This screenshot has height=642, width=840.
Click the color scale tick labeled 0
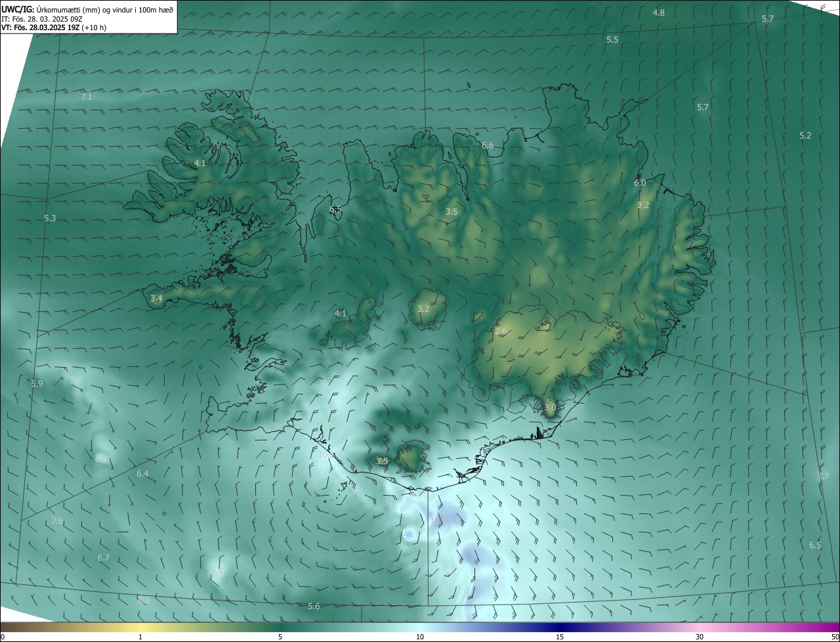click(3, 637)
